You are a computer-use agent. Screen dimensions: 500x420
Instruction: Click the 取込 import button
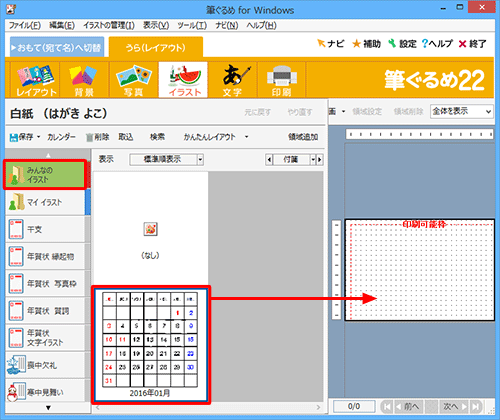pos(126,137)
